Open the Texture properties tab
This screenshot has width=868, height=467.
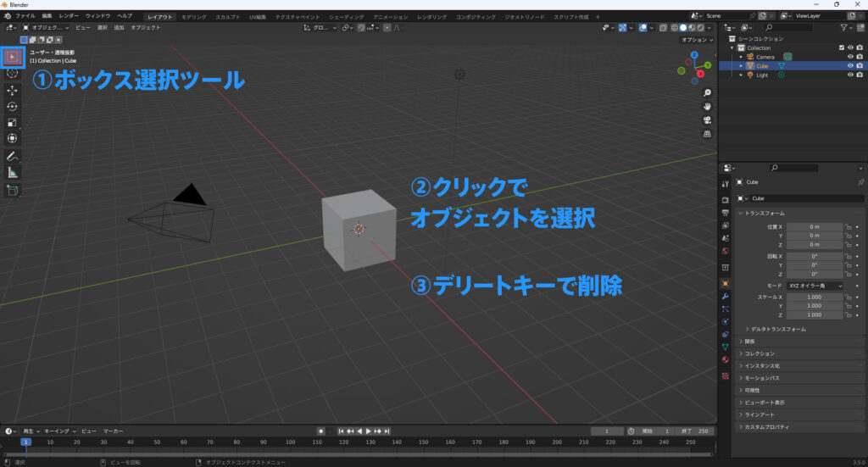tap(726, 375)
